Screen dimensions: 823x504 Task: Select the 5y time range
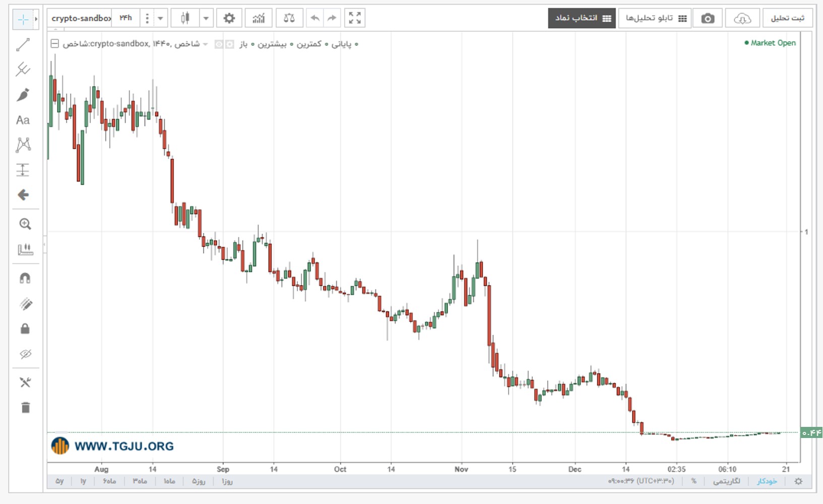(59, 481)
